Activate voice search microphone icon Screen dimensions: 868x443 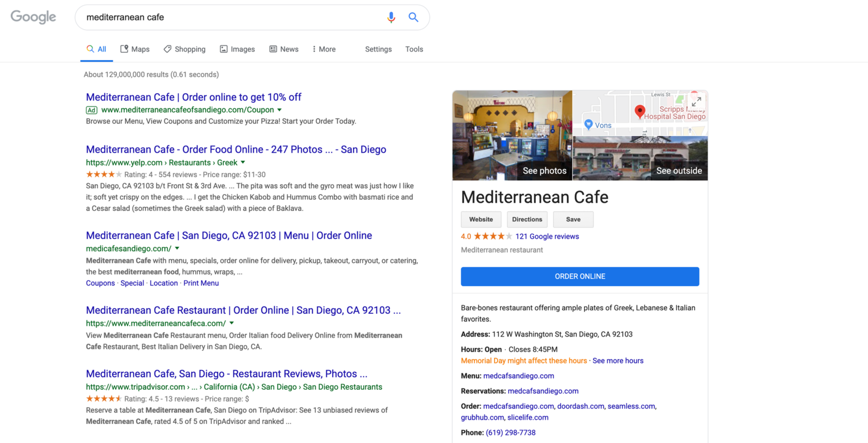(x=391, y=17)
